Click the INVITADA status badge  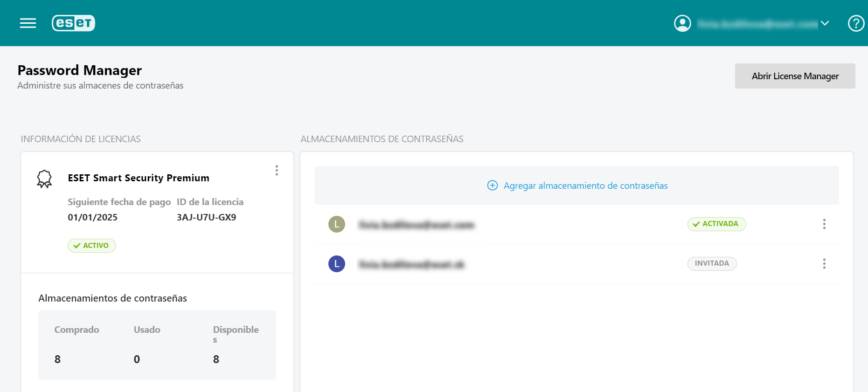[x=712, y=264]
